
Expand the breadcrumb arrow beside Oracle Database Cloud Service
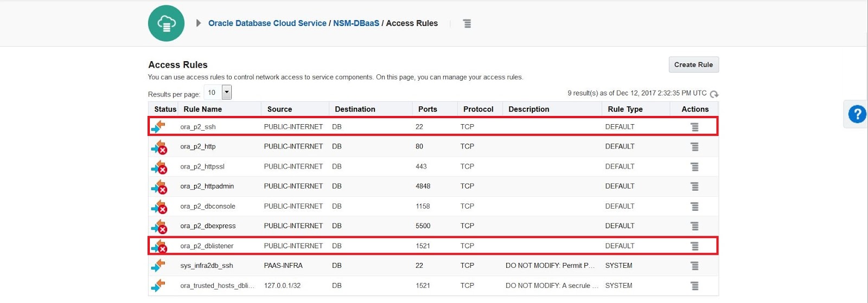point(199,23)
